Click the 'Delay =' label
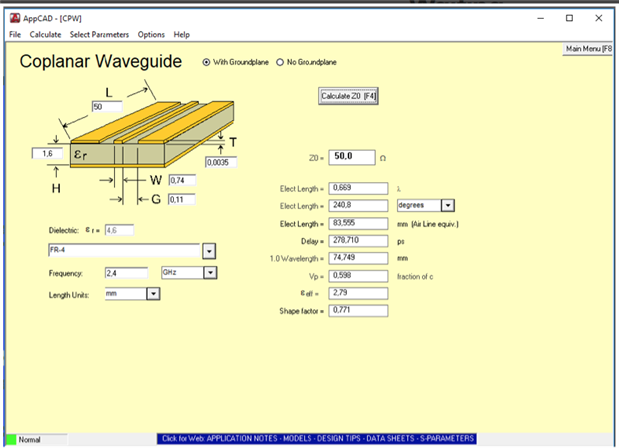The height and width of the screenshot is (448, 619). (x=312, y=241)
